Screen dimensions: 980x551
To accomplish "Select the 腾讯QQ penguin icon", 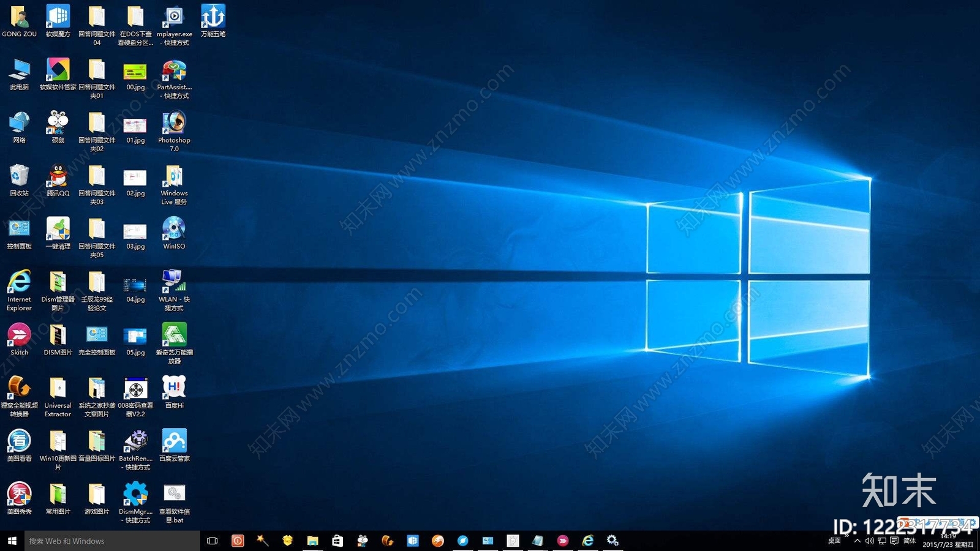I will click(x=58, y=181).
